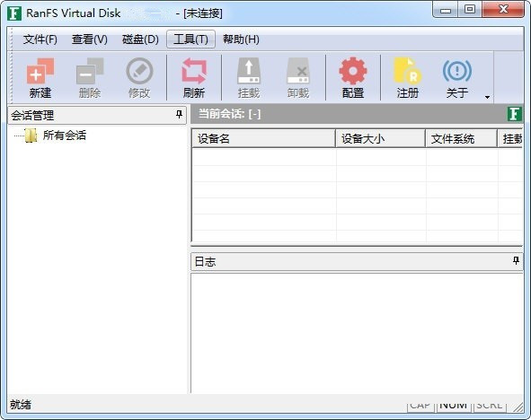Sort by the 文件系统 column header
This screenshot has height=420, width=531.
(461, 138)
